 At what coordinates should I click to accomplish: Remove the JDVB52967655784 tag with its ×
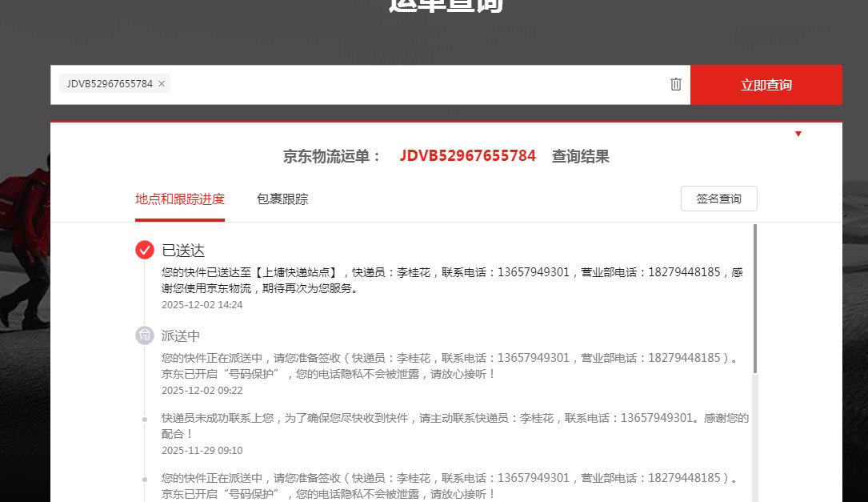(x=162, y=84)
